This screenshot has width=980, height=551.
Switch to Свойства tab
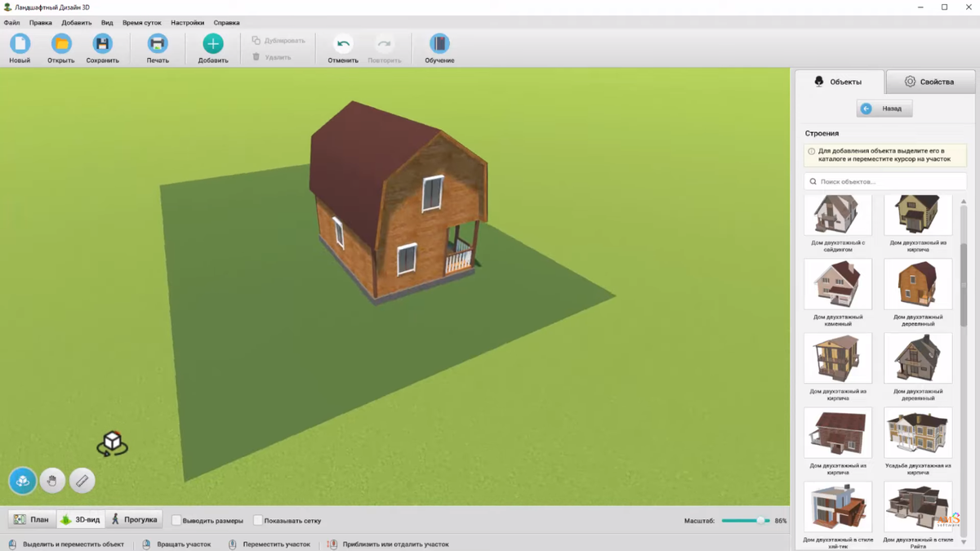point(929,82)
